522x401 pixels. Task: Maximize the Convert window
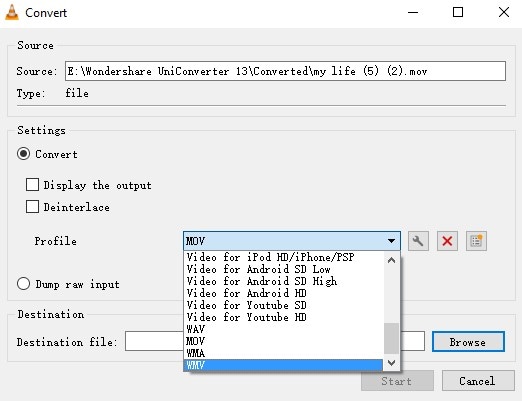click(458, 12)
